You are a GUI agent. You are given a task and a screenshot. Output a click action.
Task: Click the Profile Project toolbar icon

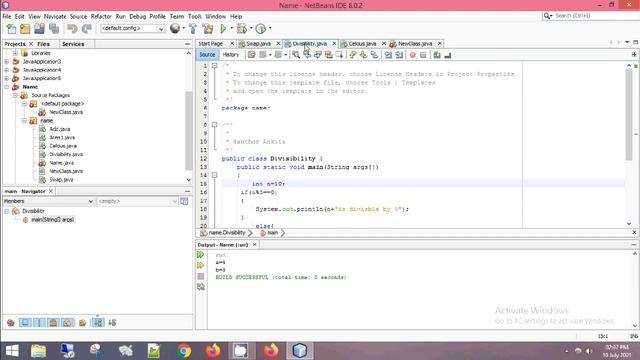point(260,29)
